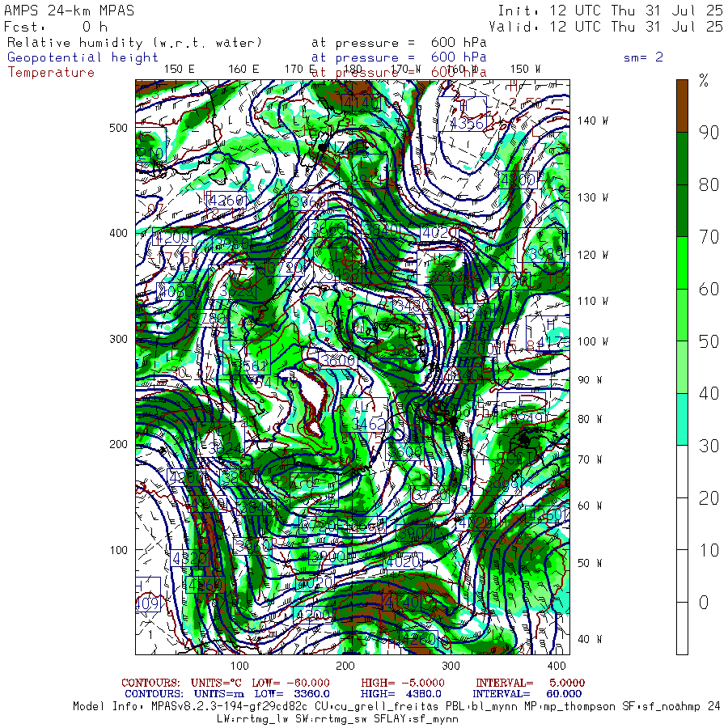Click the 'Valid: 12 UTC Thu 31 Jul 25' line
728x728 pixels.
click(x=606, y=27)
